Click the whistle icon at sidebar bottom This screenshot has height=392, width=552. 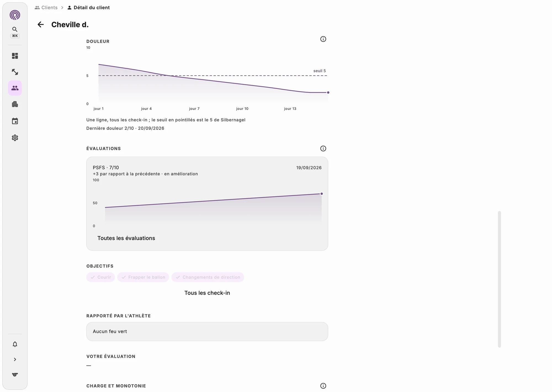(15, 375)
